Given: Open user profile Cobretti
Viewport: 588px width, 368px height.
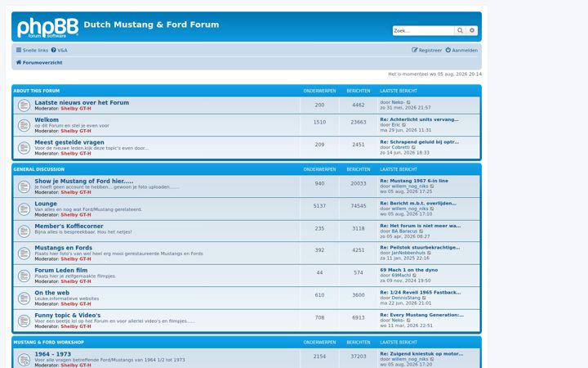Looking at the screenshot, I should pyautogui.click(x=400, y=147).
